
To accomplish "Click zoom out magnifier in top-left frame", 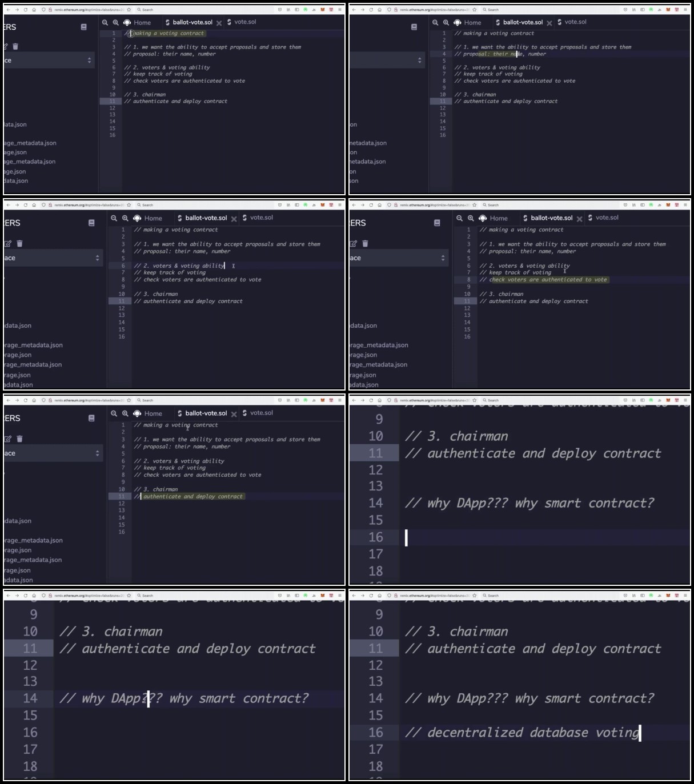I will tap(105, 22).
